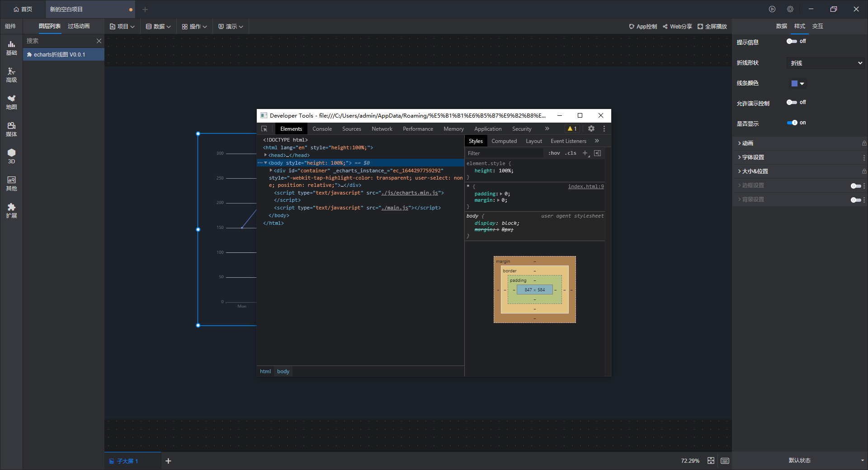The image size is (868, 470).
Task: Switch to 过场动画 tab
Action: (x=79, y=26)
